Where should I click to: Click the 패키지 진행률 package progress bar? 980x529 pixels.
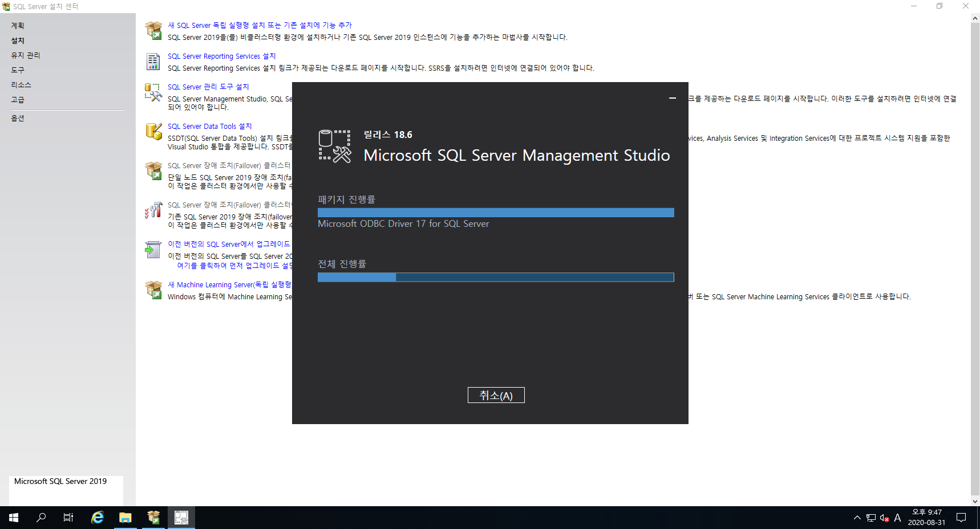coord(496,213)
